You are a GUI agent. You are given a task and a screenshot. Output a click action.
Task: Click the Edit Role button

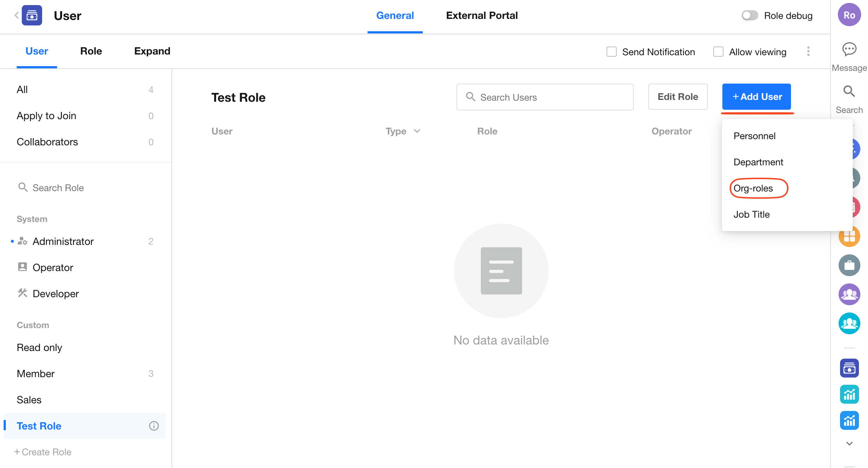pyautogui.click(x=677, y=97)
